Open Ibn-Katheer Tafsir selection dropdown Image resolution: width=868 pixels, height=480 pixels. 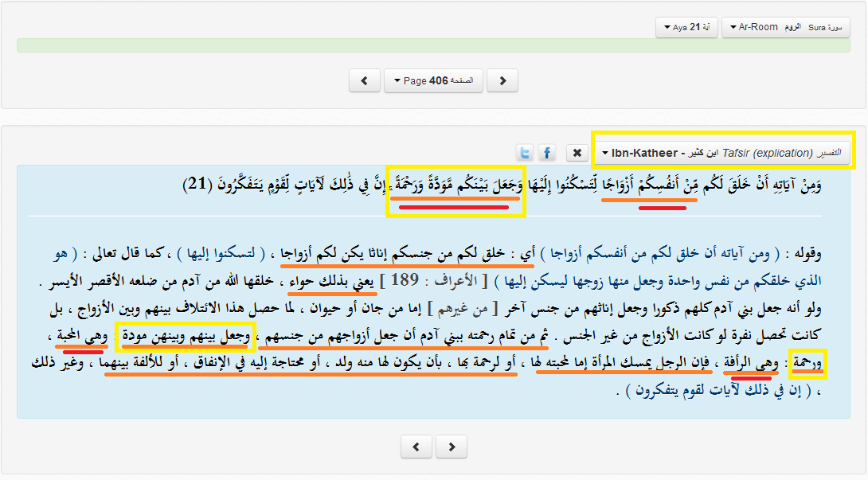point(721,153)
